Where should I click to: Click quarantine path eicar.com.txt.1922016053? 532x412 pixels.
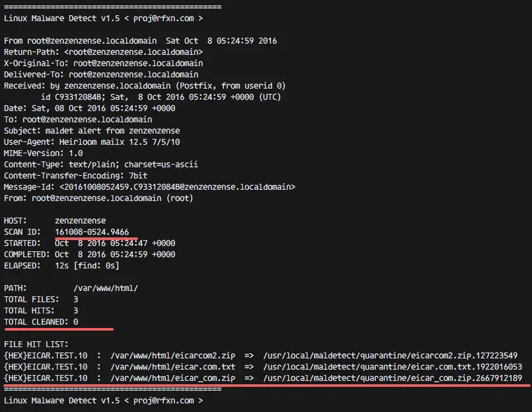click(393, 366)
